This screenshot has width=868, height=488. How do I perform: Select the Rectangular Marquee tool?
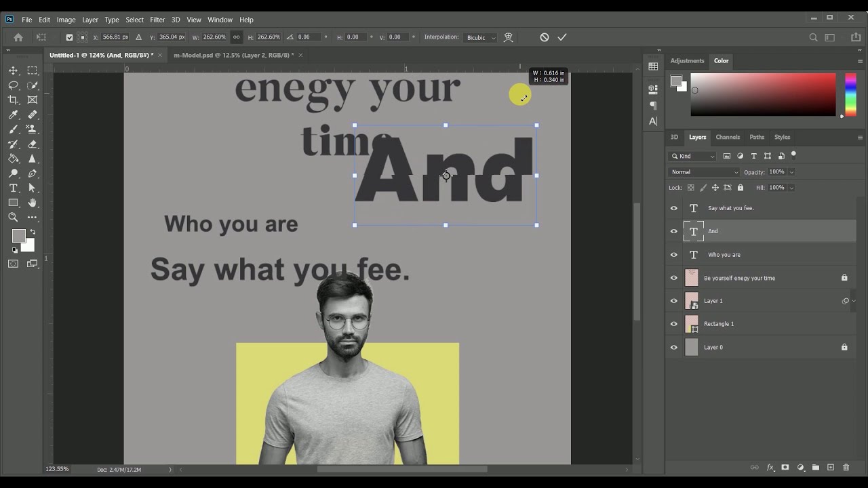tap(32, 70)
